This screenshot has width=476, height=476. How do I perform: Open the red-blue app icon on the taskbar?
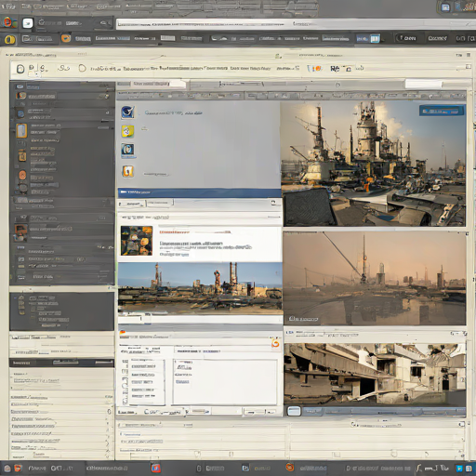click(x=155, y=468)
